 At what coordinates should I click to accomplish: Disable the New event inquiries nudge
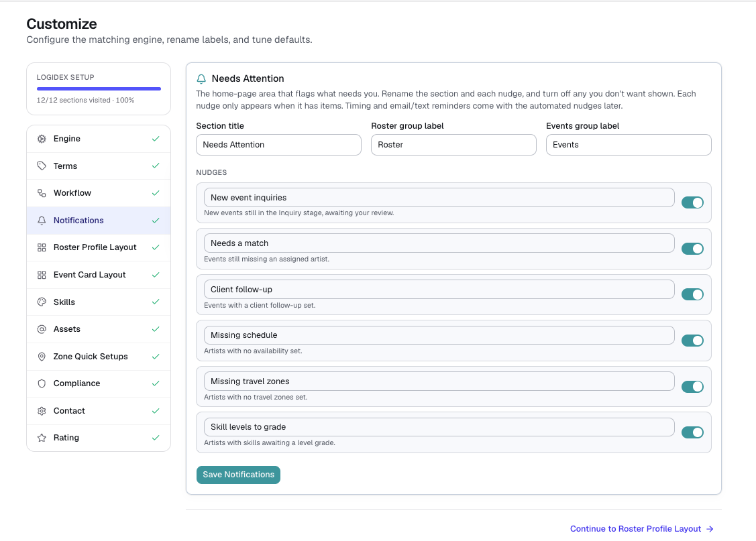tap(692, 203)
